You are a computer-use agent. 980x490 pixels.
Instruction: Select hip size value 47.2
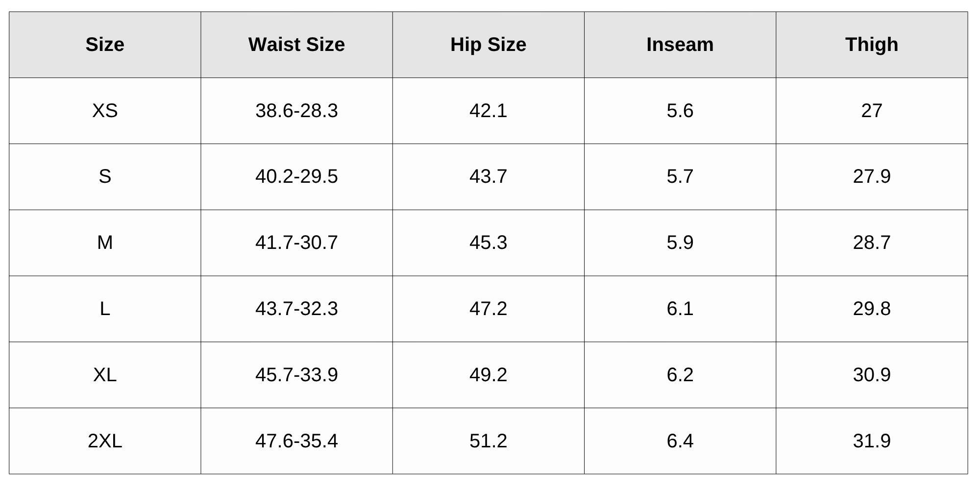[488, 309]
